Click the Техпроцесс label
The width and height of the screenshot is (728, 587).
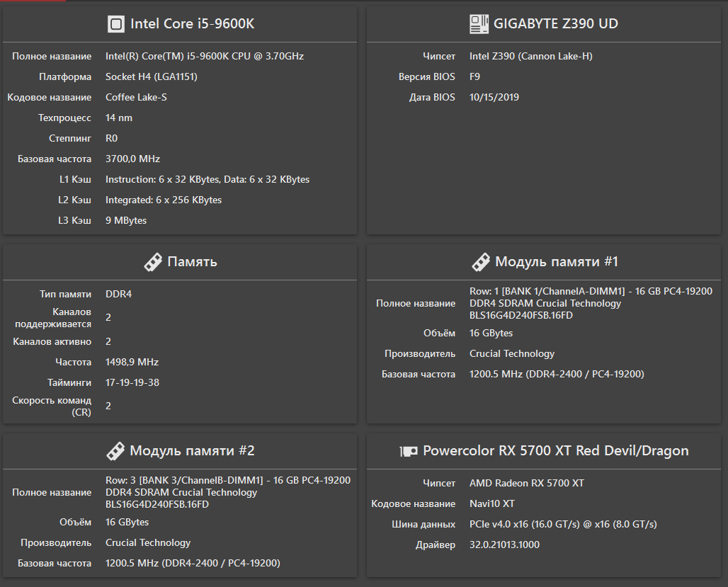(x=64, y=118)
